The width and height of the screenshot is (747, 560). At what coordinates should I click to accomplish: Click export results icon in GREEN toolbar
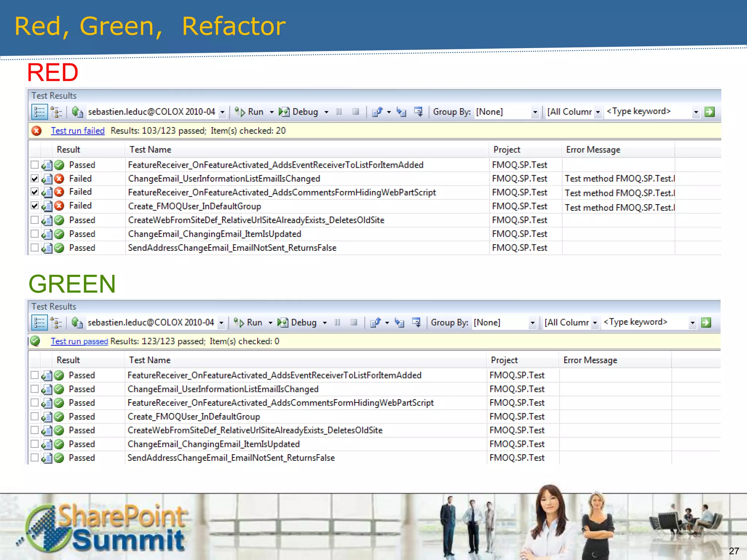click(x=375, y=322)
